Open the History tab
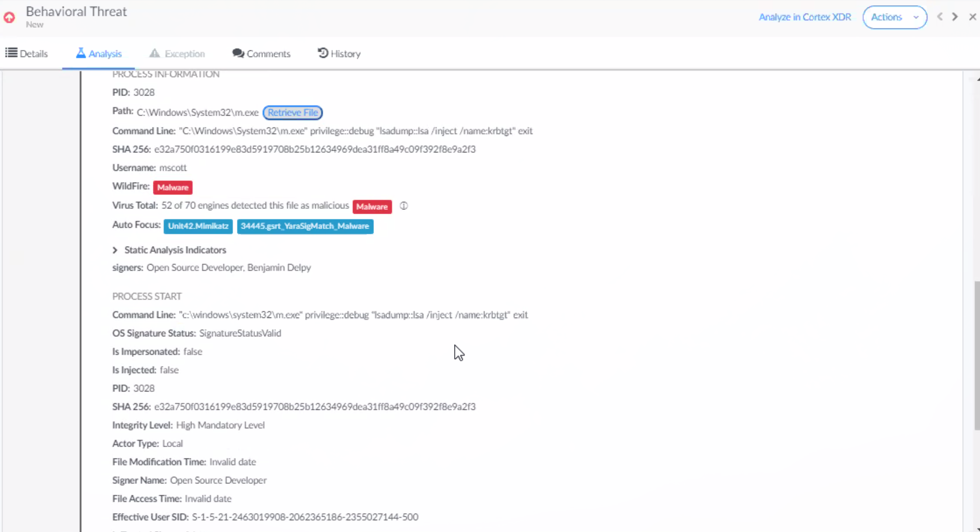This screenshot has width=980, height=532. coord(339,54)
